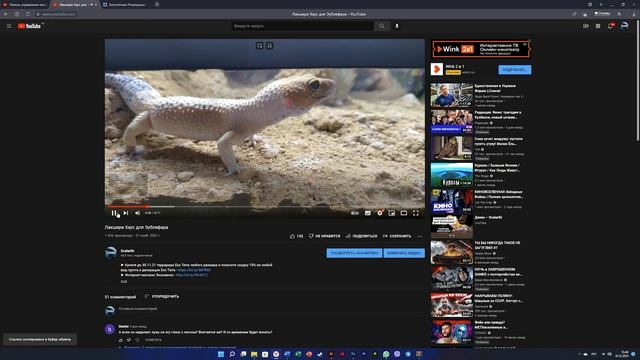Open a new browser tab
The height and width of the screenshot is (360, 640).
pyautogui.click(x=157, y=4)
